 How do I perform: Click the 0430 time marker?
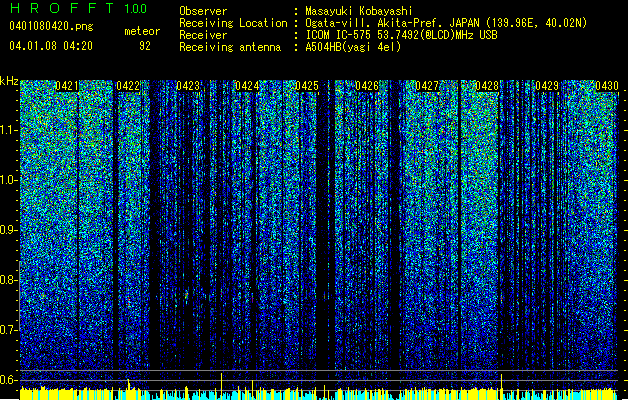(607, 86)
